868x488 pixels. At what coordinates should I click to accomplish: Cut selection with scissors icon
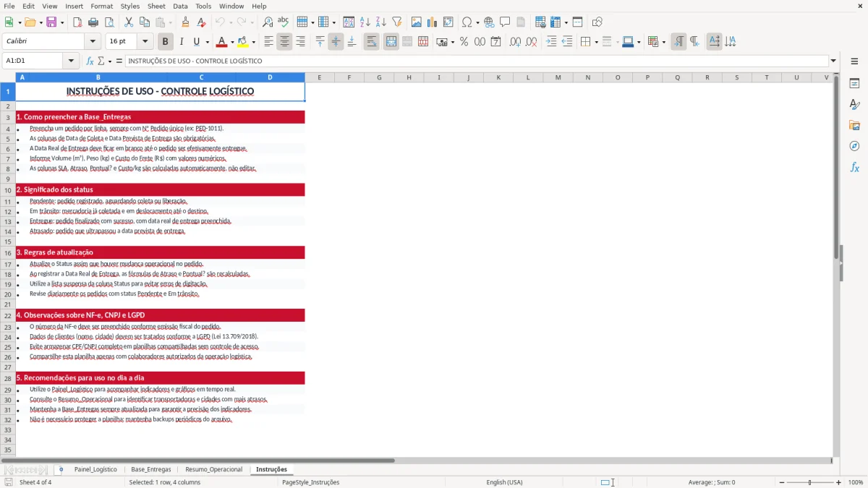click(128, 22)
